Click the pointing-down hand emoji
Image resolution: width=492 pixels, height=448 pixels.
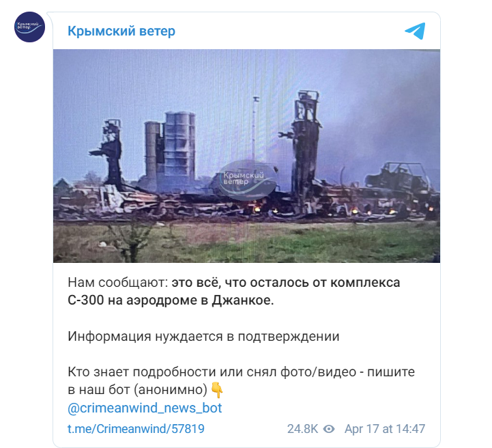217,390
